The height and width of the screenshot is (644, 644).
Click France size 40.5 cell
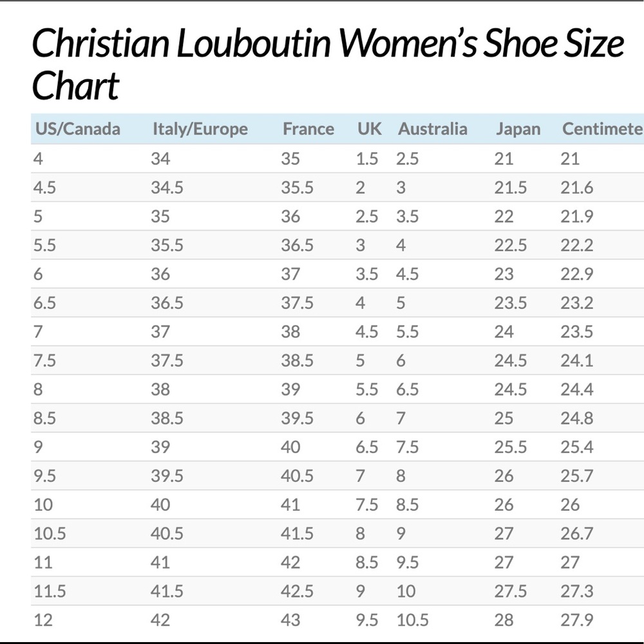[x=297, y=476]
